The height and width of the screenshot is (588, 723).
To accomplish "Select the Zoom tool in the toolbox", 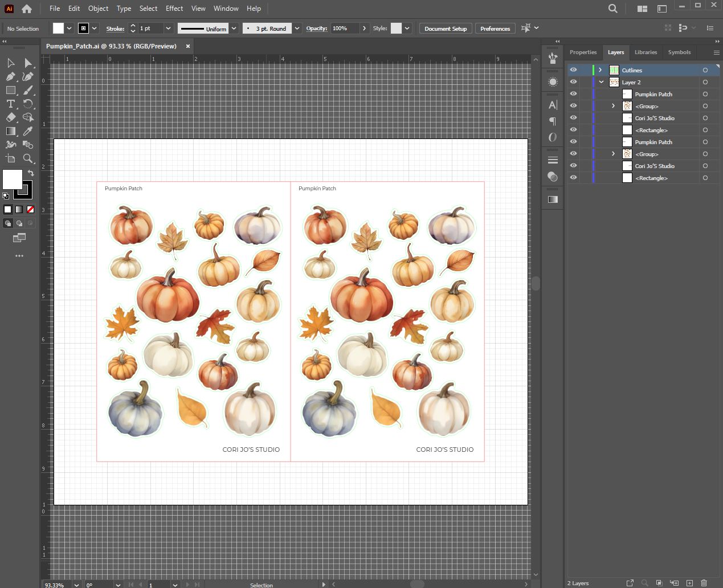I will [x=28, y=158].
